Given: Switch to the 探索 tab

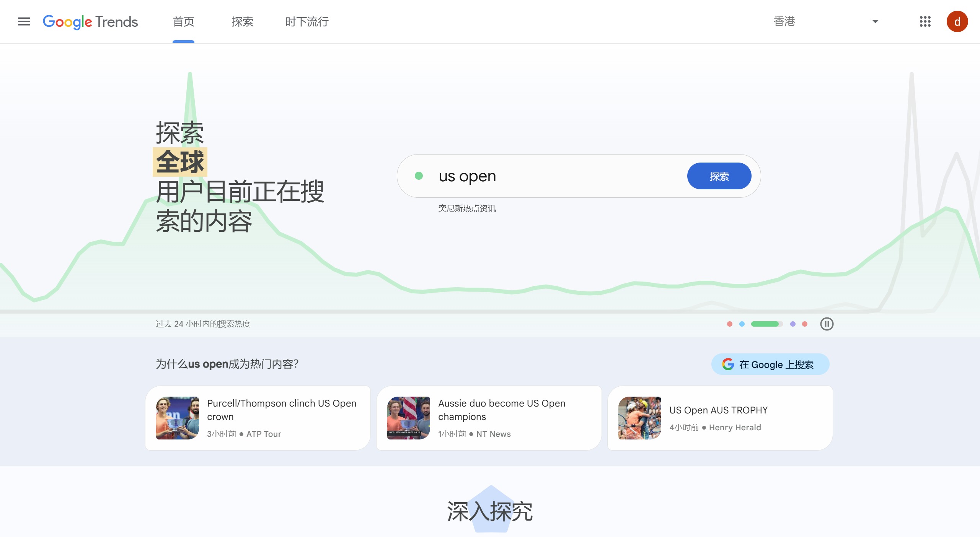Looking at the screenshot, I should tap(242, 22).
